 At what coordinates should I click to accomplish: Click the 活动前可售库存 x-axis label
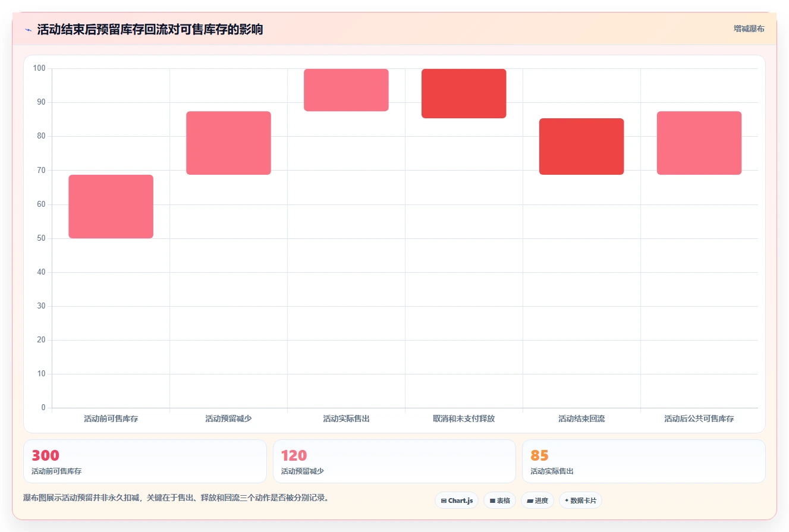[x=111, y=418]
